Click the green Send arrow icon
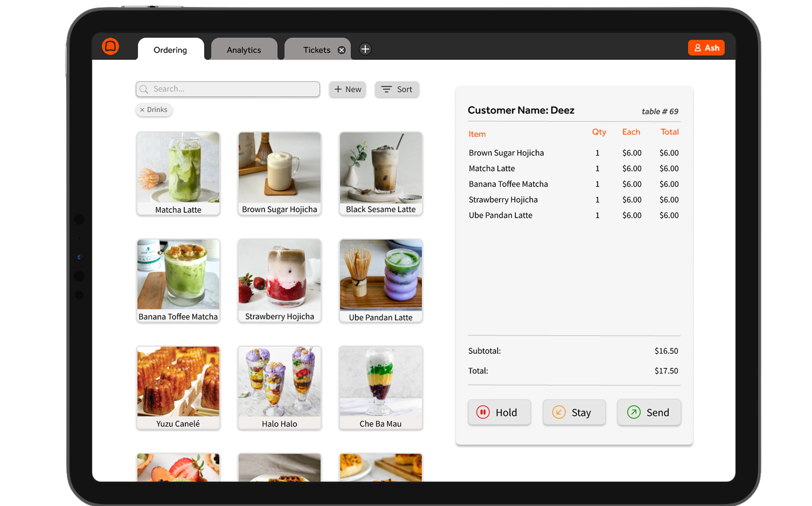This screenshot has height=506, width=812. coord(634,412)
